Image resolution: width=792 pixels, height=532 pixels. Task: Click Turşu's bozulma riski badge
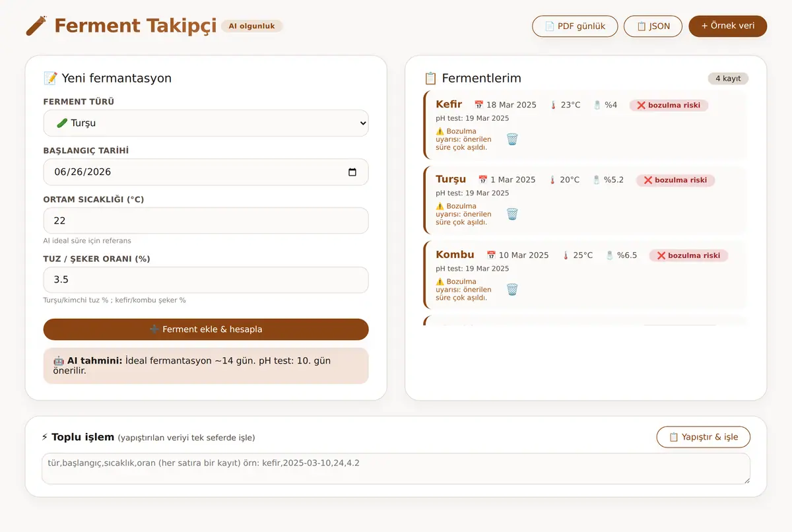pos(675,180)
